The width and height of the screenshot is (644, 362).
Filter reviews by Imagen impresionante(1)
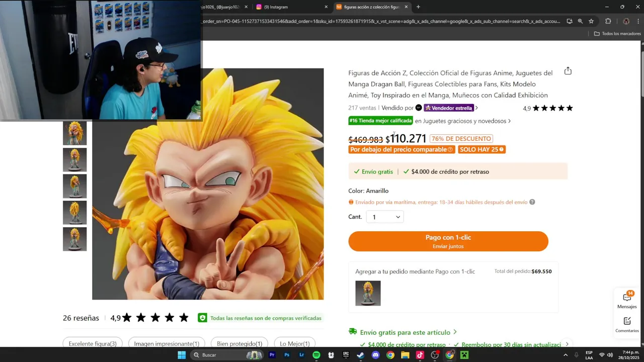click(x=167, y=343)
